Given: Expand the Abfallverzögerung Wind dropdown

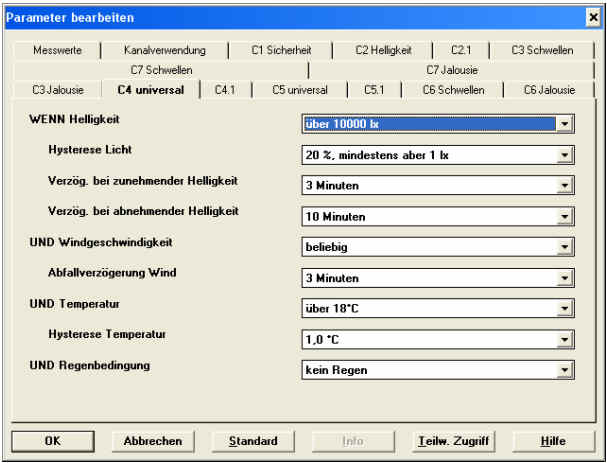Looking at the screenshot, I should [x=565, y=278].
